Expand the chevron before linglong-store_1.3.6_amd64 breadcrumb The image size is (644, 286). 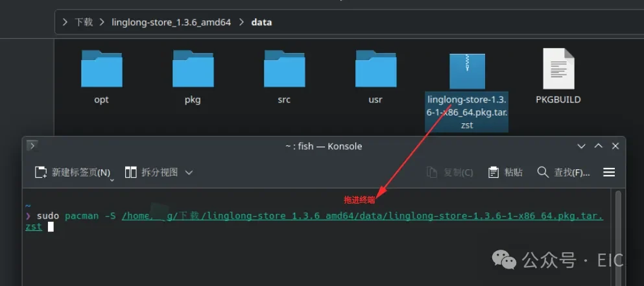click(102, 22)
